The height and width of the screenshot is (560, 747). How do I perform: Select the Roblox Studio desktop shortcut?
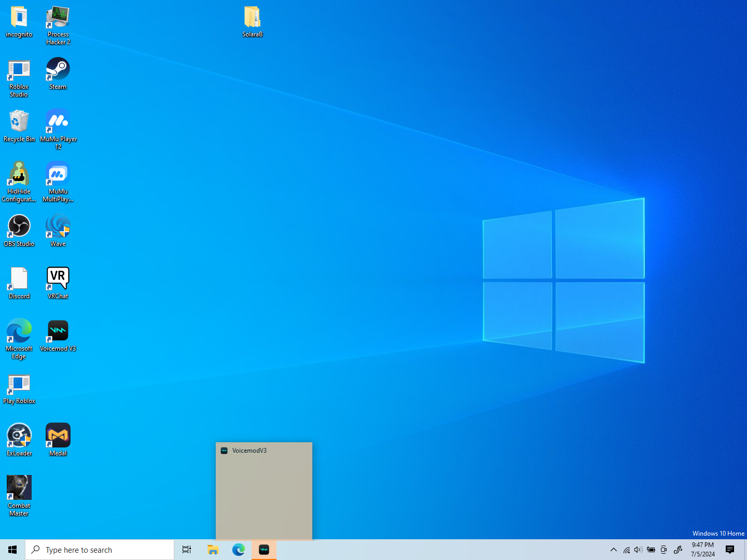coord(19,78)
